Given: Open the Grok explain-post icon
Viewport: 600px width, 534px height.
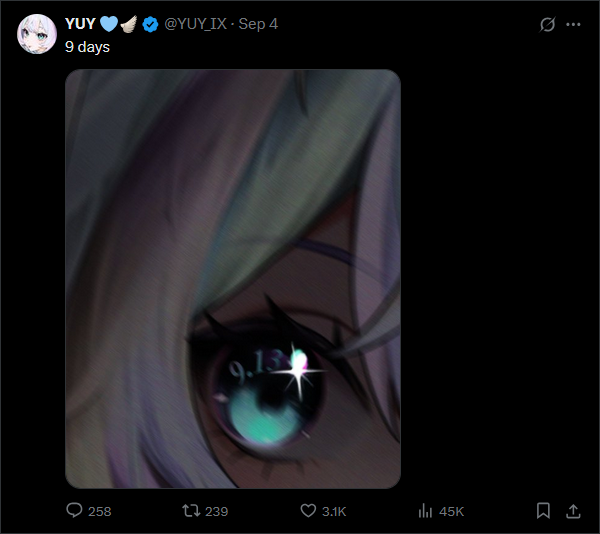Looking at the screenshot, I should 547,24.
